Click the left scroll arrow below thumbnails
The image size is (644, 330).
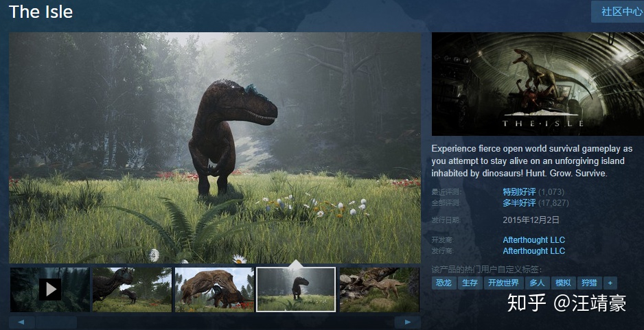[x=21, y=322]
